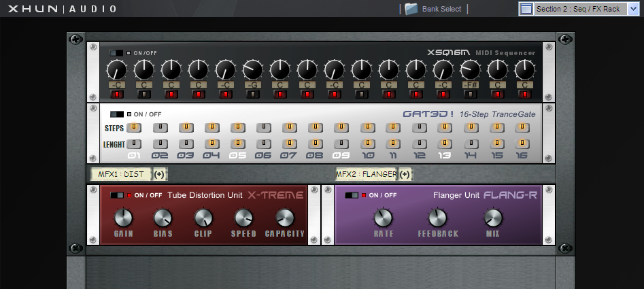Click the 13 step number in TranceGate

[445, 156]
